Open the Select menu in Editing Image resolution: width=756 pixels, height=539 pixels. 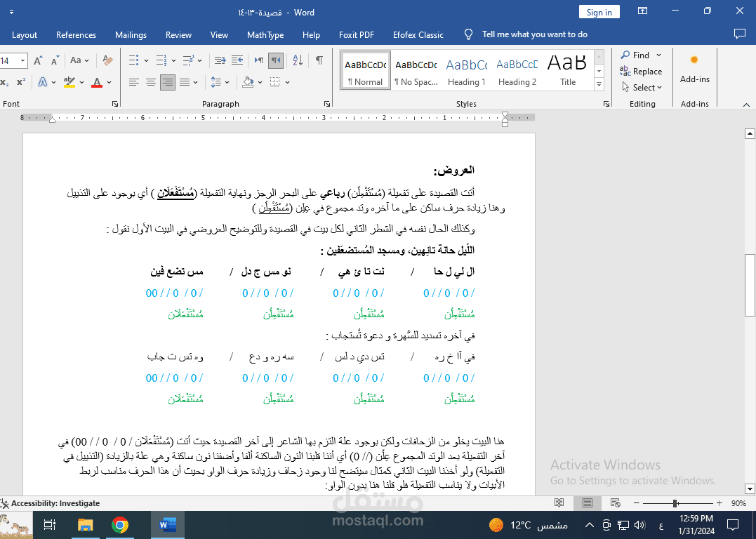[x=642, y=87]
